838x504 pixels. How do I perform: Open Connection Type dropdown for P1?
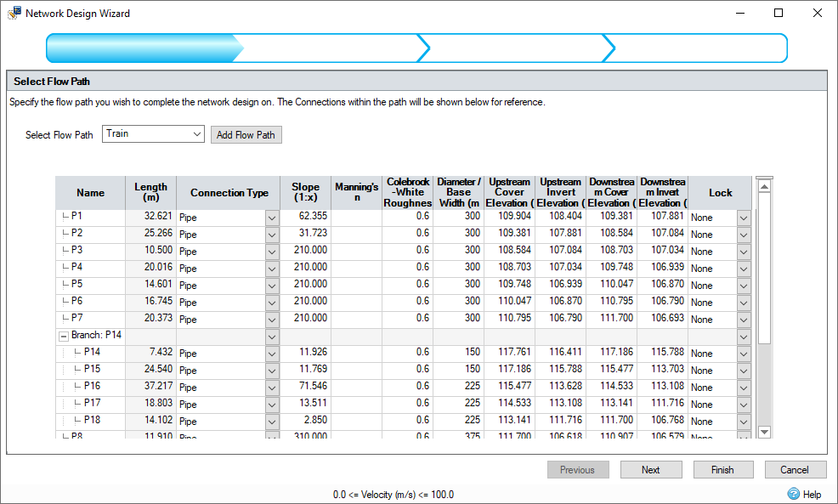coord(272,218)
